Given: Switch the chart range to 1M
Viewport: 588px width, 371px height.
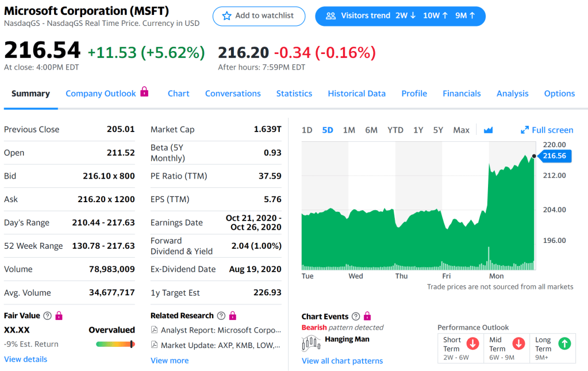Looking at the screenshot, I should click(349, 130).
